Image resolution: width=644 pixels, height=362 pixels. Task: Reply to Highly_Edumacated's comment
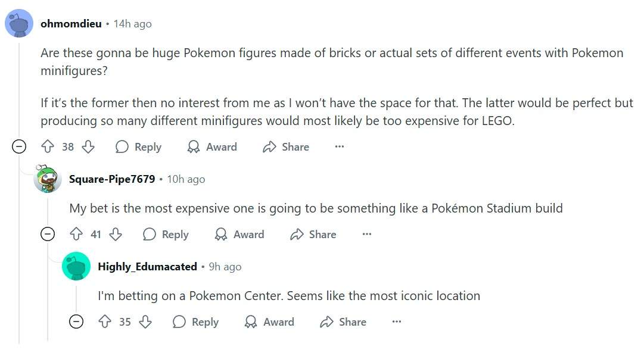click(x=196, y=322)
